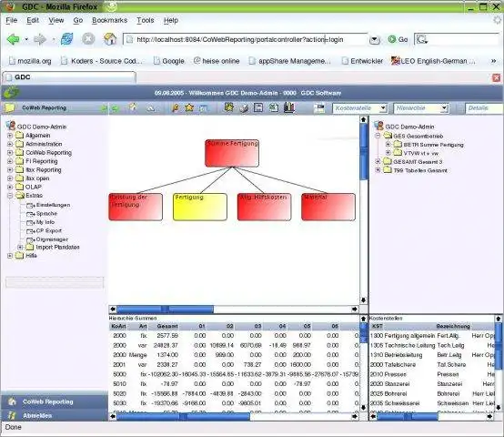Click the star favorites icon in CoWeb toolbar
Image resolution: width=504 pixels, height=437 pixels.
pos(189,107)
